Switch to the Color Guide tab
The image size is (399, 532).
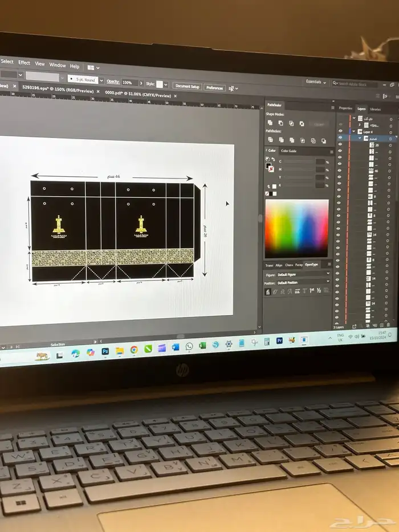(288, 151)
